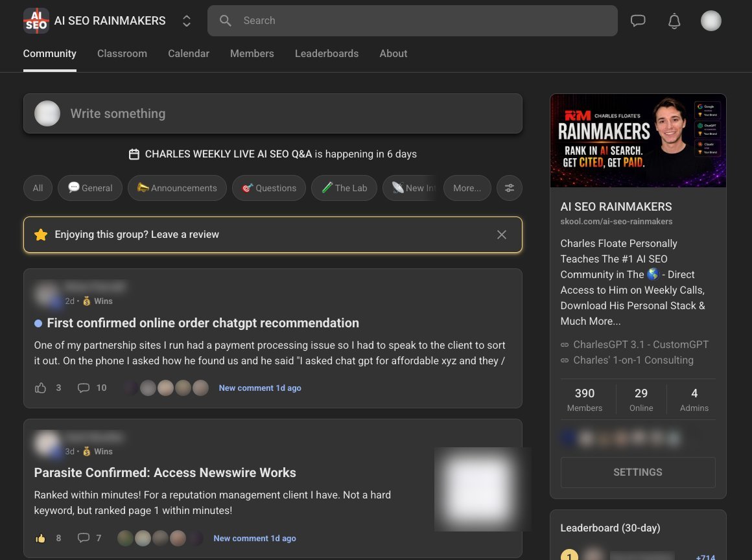This screenshot has height=560, width=752.
Task: Select the Community tab
Action: 49,54
